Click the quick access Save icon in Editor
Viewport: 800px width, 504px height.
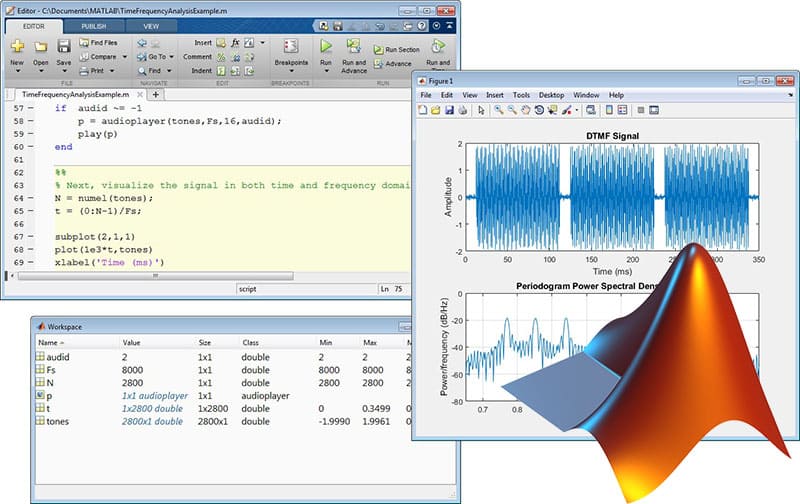pyautogui.click(x=338, y=26)
